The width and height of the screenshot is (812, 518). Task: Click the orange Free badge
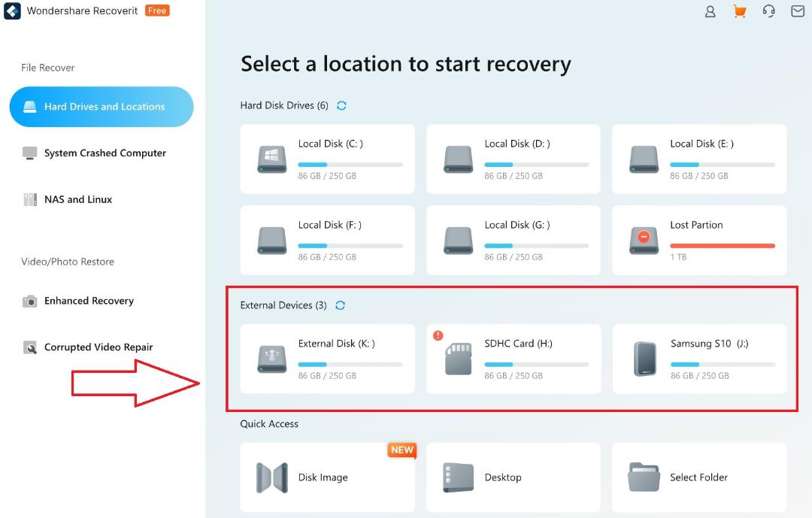click(157, 11)
